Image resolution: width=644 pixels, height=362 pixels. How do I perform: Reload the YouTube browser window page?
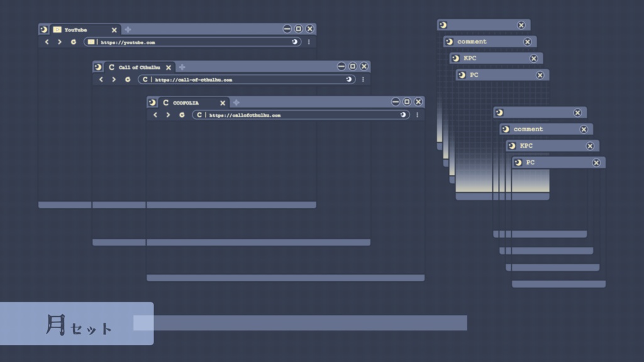click(74, 42)
